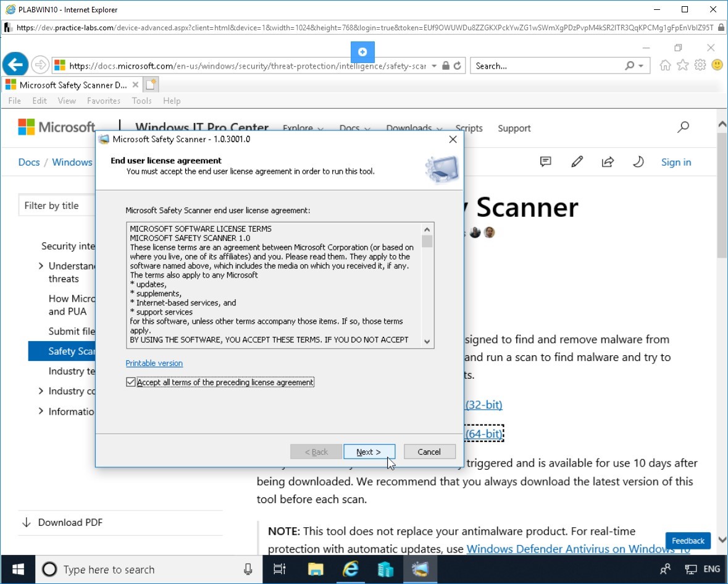Image resolution: width=728 pixels, height=584 pixels.
Task: Open the IE Home icon
Action: coord(665,66)
